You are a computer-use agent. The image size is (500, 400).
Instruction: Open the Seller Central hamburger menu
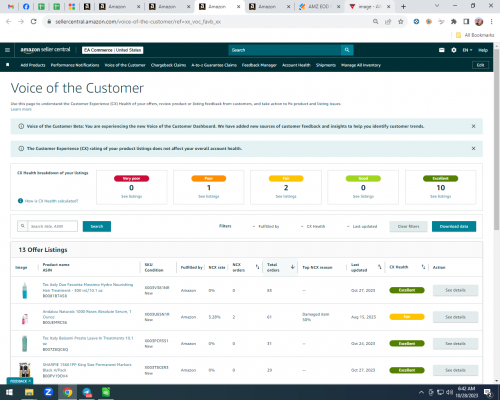click(x=7, y=50)
